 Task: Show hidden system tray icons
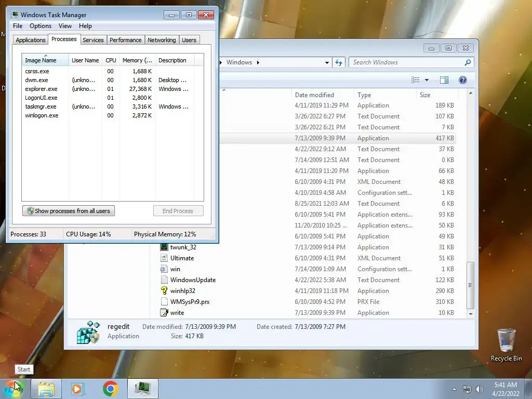454,389
